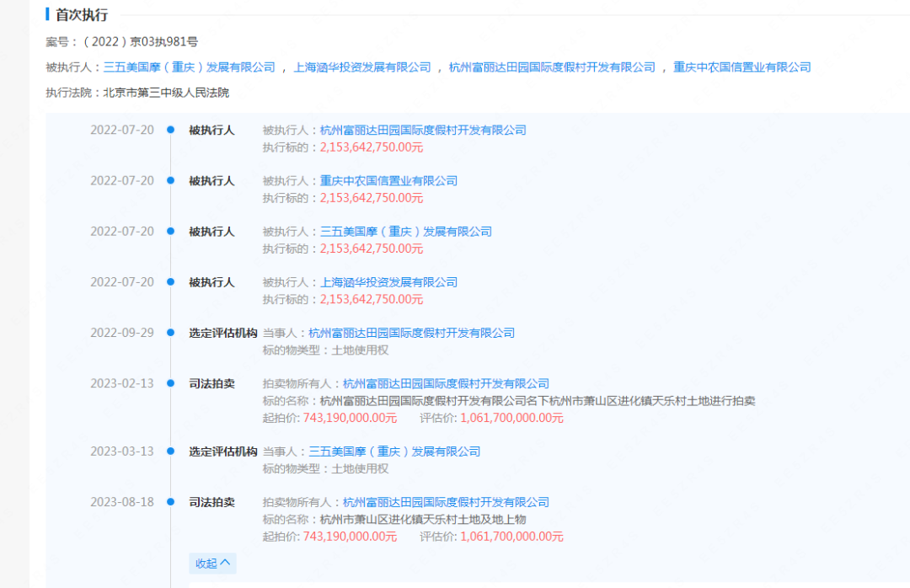The width and height of the screenshot is (910, 588).
Task: Click the date 2023-08-18
Action: 122,501
